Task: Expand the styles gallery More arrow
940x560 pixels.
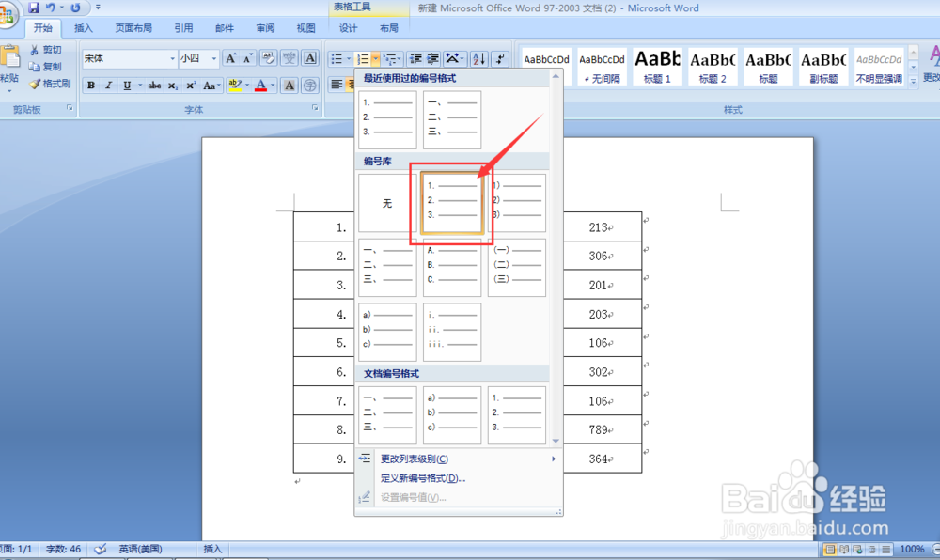Action: pyautogui.click(x=913, y=81)
